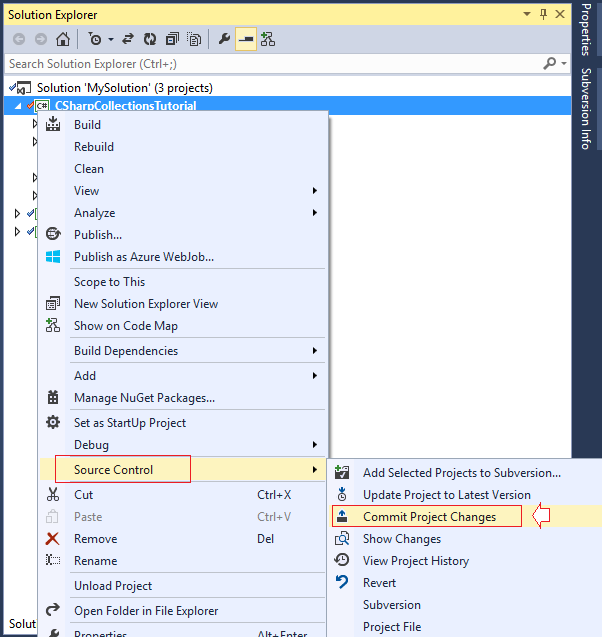The width and height of the screenshot is (602, 637).
Task: Click the Back navigation arrow icon
Action: [19, 39]
